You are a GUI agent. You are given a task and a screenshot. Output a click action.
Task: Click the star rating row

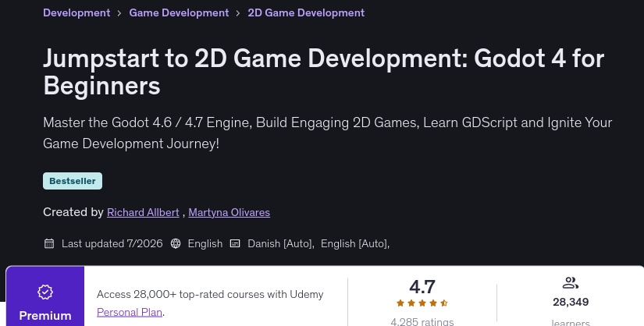click(422, 303)
